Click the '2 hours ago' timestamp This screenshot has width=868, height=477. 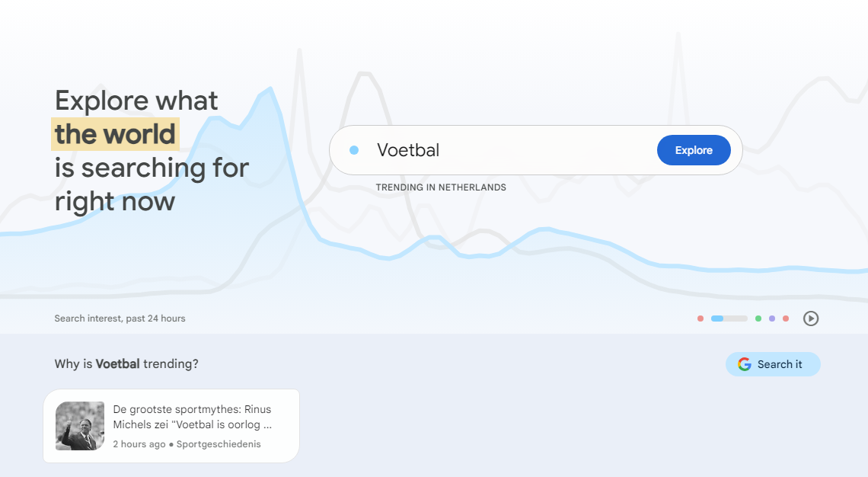click(139, 443)
